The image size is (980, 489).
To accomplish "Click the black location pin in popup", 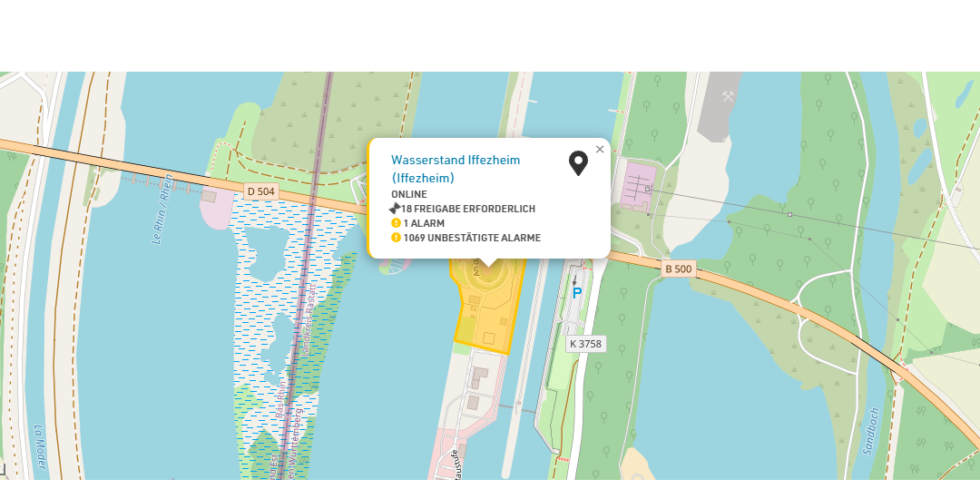I will point(578,163).
